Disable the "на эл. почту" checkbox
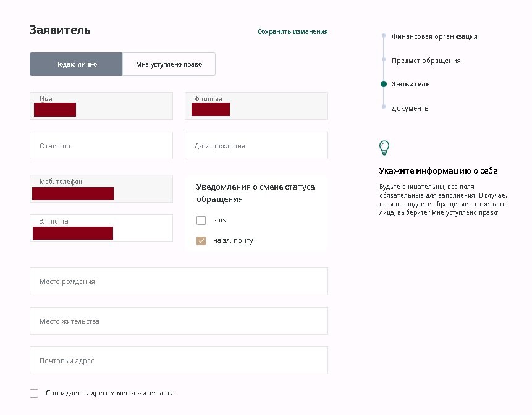Viewport: 532px width, 415px height. coord(201,240)
